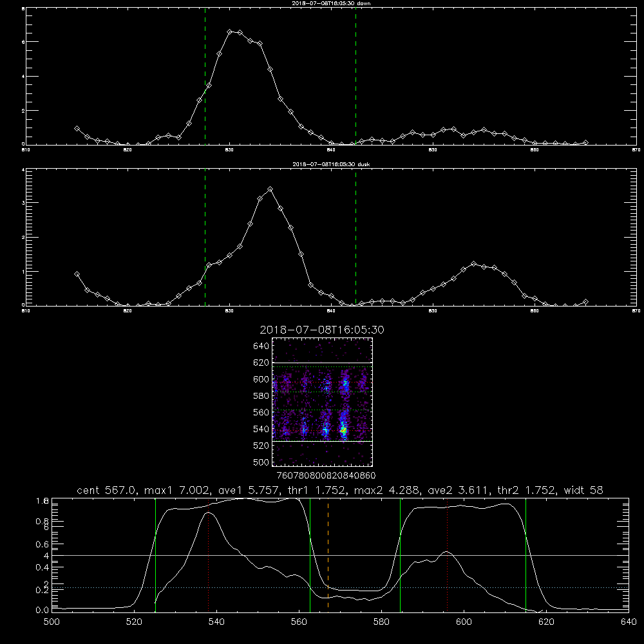Click the right green dashed line in dawn plot
The image size is (644, 644).
355,76
